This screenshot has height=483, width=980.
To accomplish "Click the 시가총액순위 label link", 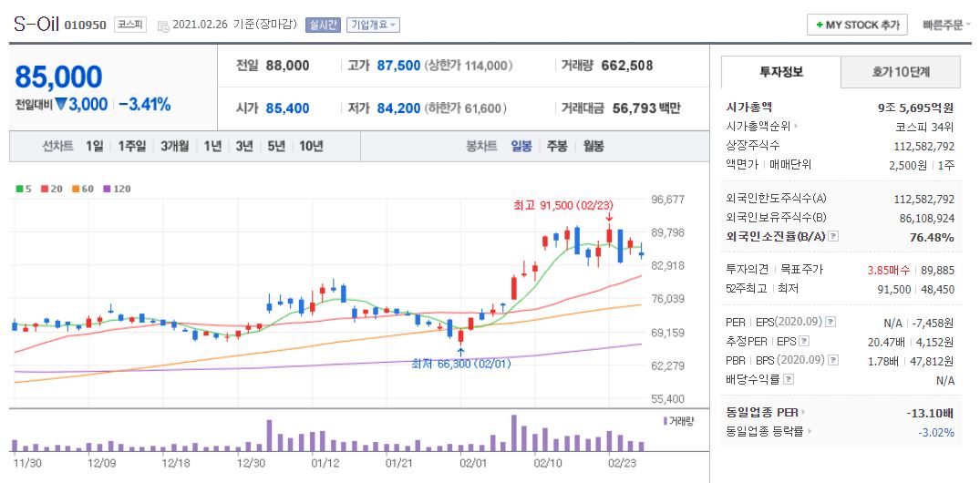I will (x=758, y=127).
